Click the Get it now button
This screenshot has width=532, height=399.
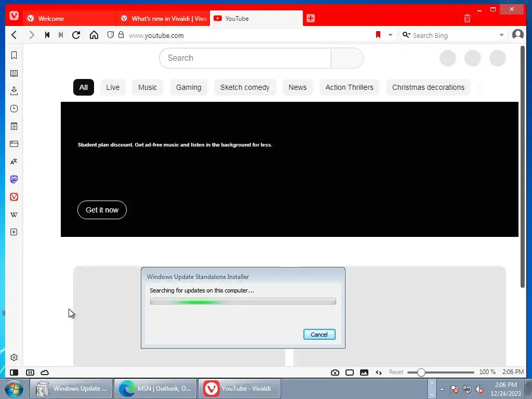pos(102,210)
